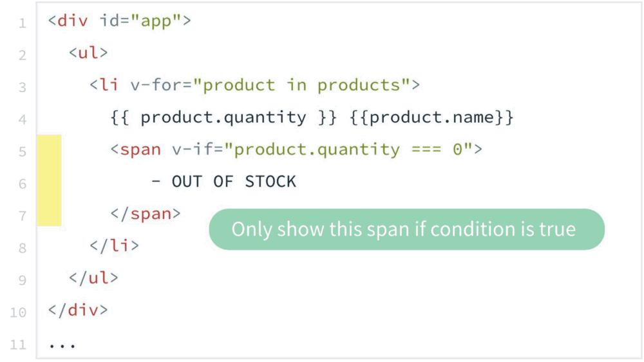The width and height of the screenshot is (644, 362).
Task: Click the '- OUT OF STOCK' text
Action: coord(224,182)
